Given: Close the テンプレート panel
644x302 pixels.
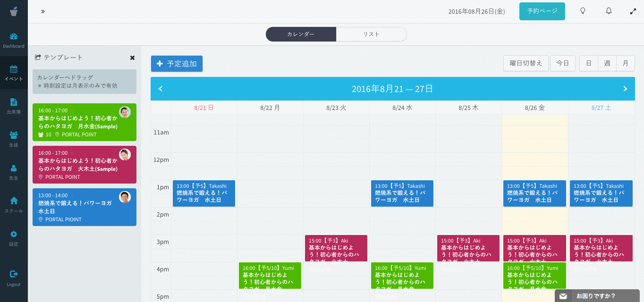Looking at the screenshot, I should click(x=132, y=58).
